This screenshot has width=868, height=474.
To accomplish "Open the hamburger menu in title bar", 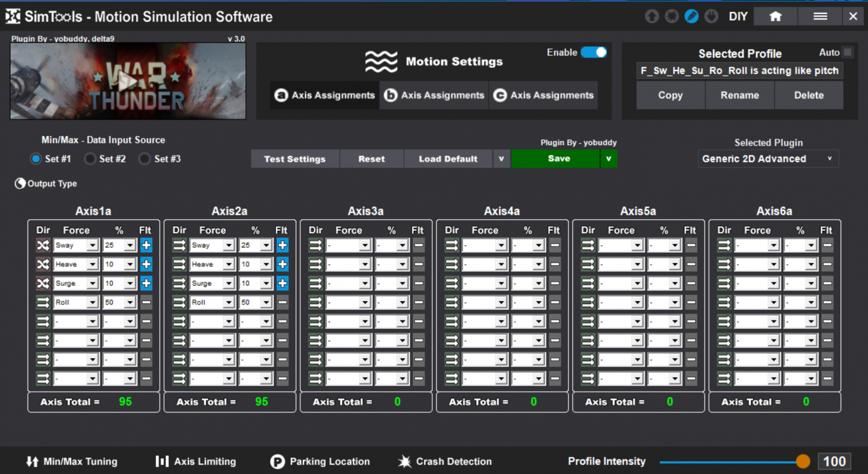I will pyautogui.click(x=820, y=17).
